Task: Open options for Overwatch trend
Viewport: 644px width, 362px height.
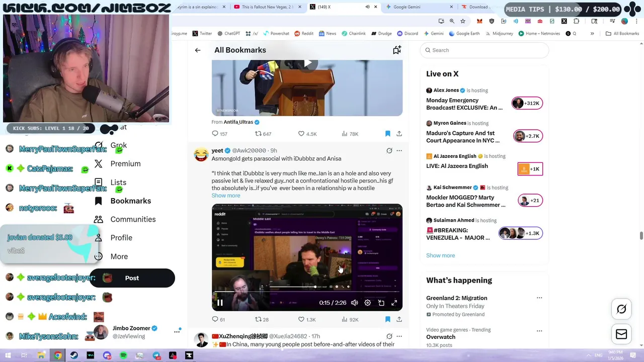Action: pos(539,331)
